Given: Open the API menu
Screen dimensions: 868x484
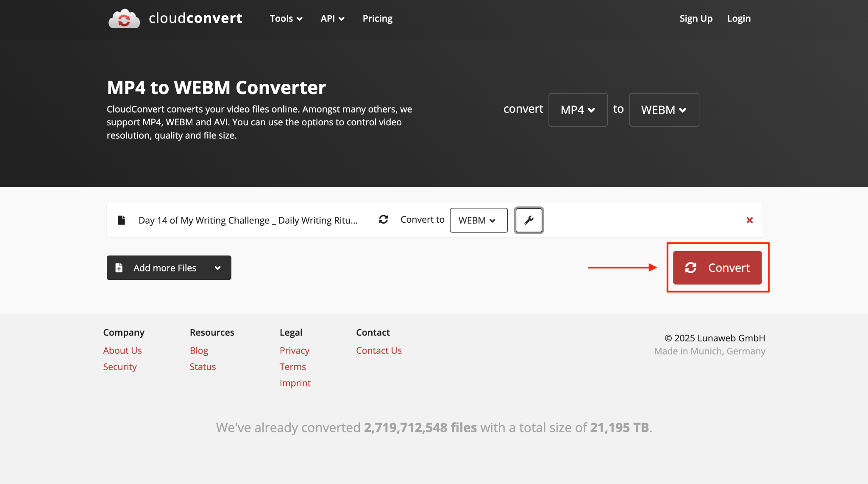Looking at the screenshot, I should (x=332, y=18).
